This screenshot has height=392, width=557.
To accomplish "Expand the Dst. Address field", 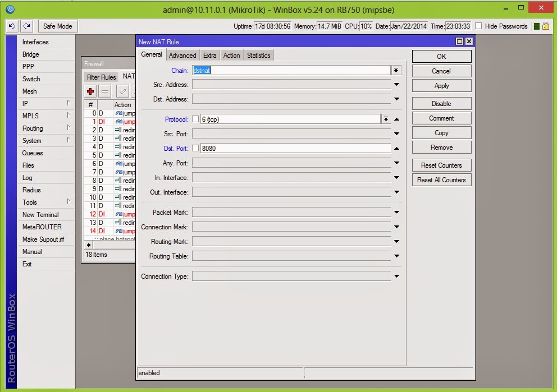I will point(397,99).
